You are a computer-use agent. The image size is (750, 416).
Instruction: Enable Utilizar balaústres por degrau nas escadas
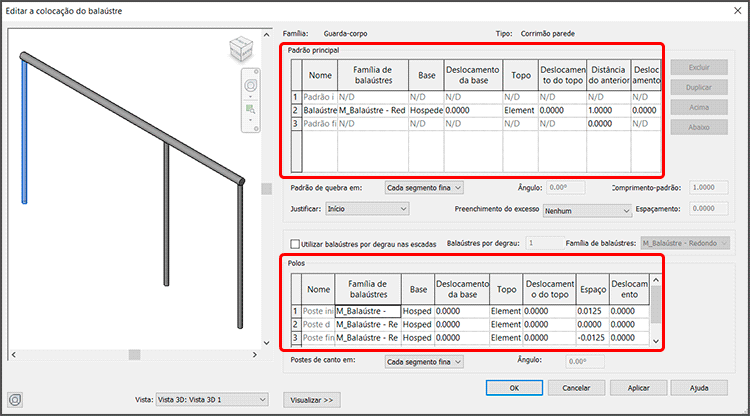[294, 243]
